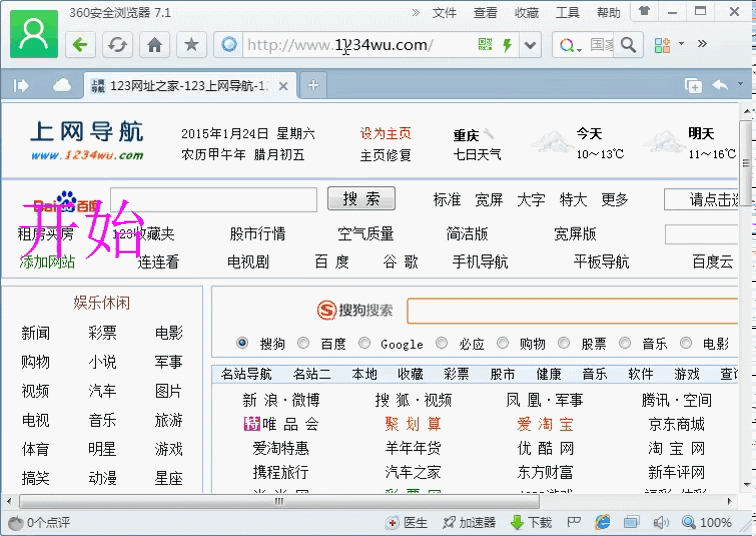
Task: Select the 搜狗 radio button
Action: (x=242, y=343)
